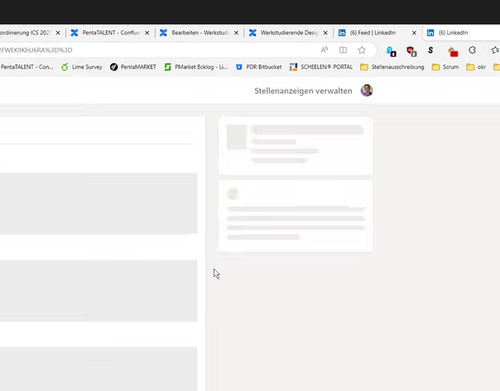Close the Bearbeiten - Werkstud tab
The image size is (500, 391).
(x=236, y=33)
